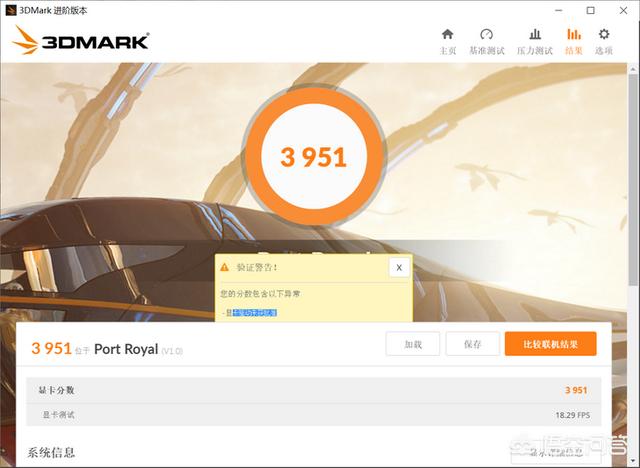
Task: Click the blue highlighted anomaly link in warning
Action: click(x=255, y=313)
